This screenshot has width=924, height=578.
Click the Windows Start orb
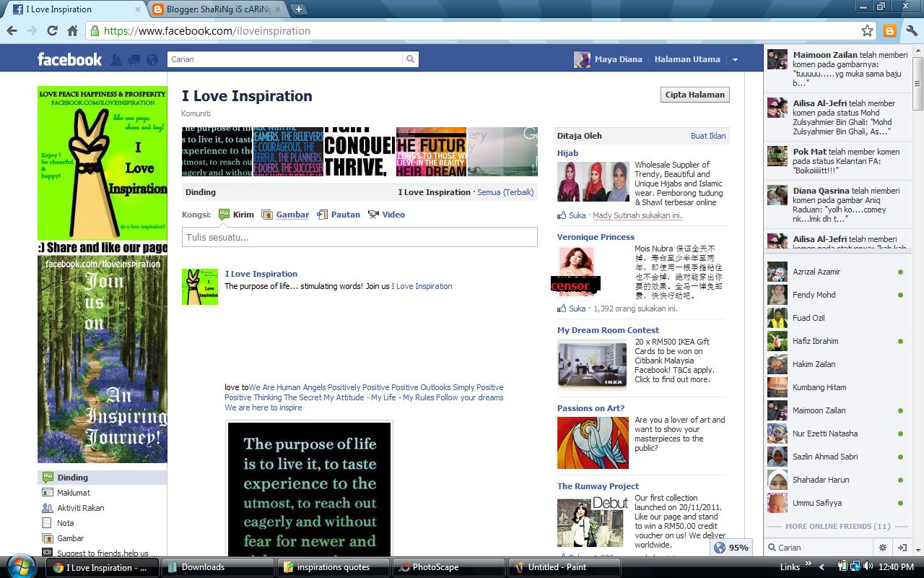(x=19, y=566)
